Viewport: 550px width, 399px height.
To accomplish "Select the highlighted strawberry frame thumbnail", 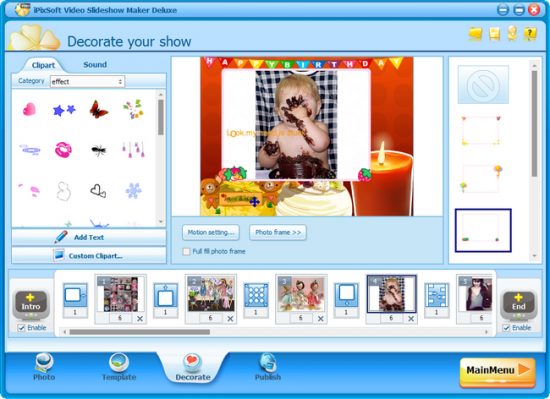I will tap(483, 230).
